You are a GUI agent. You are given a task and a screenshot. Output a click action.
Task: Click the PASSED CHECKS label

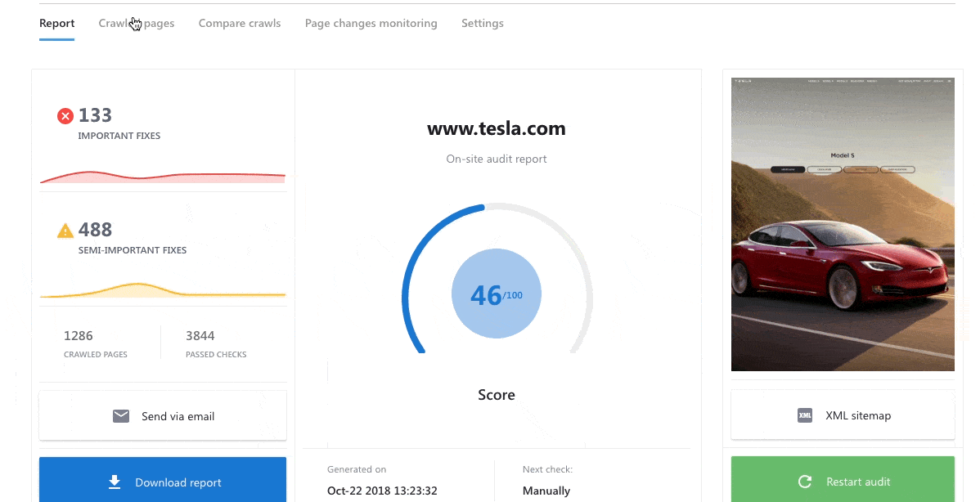click(x=216, y=355)
